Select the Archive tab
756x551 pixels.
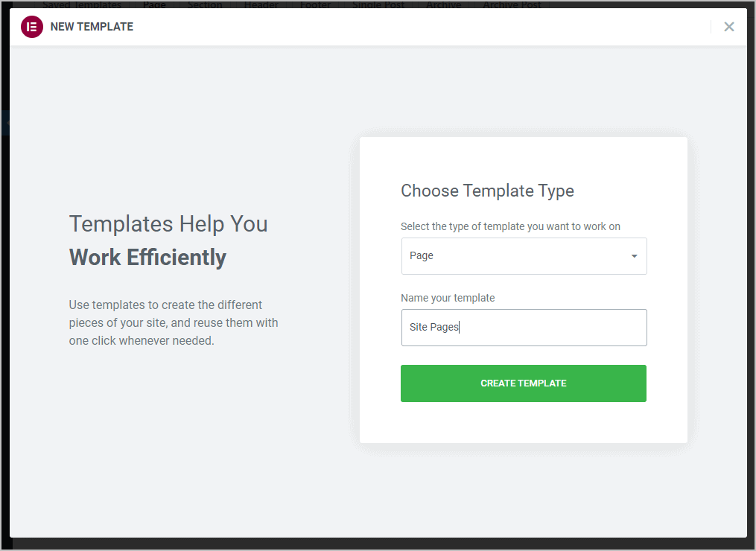[x=443, y=4]
